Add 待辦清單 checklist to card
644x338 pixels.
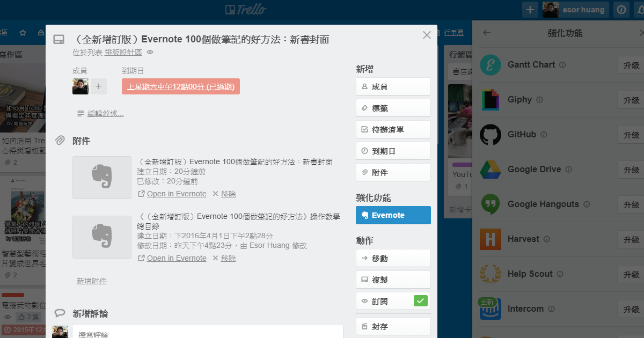point(393,129)
